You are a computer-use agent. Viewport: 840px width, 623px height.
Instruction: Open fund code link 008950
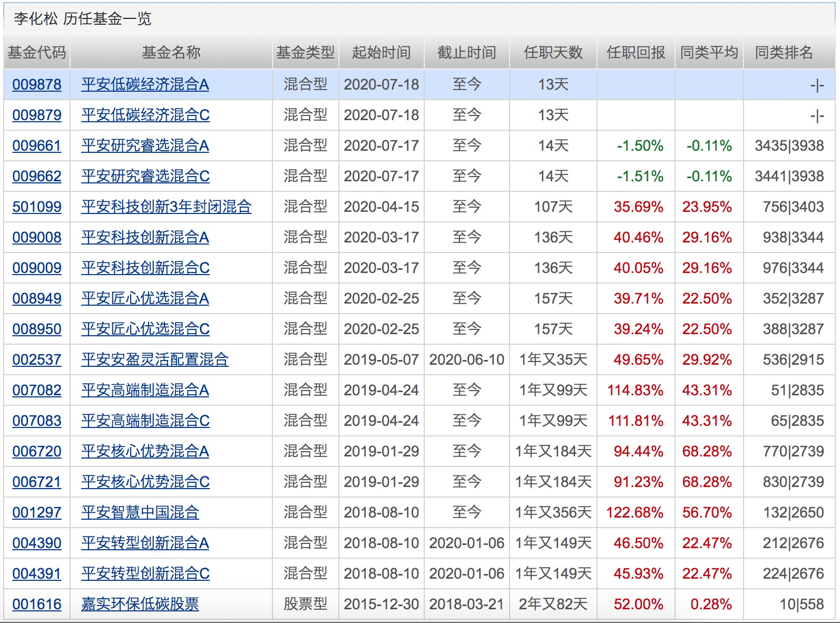tap(37, 329)
